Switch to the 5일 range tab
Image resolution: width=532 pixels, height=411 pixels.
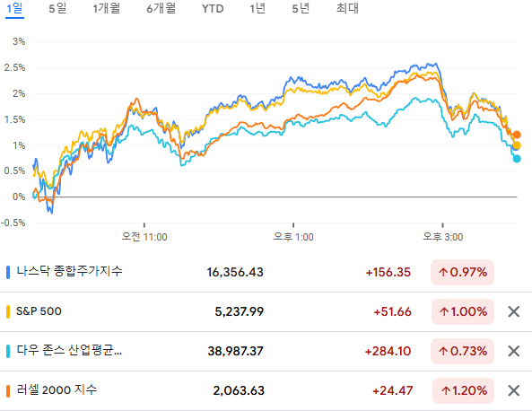pyautogui.click(x=57, y=8)
